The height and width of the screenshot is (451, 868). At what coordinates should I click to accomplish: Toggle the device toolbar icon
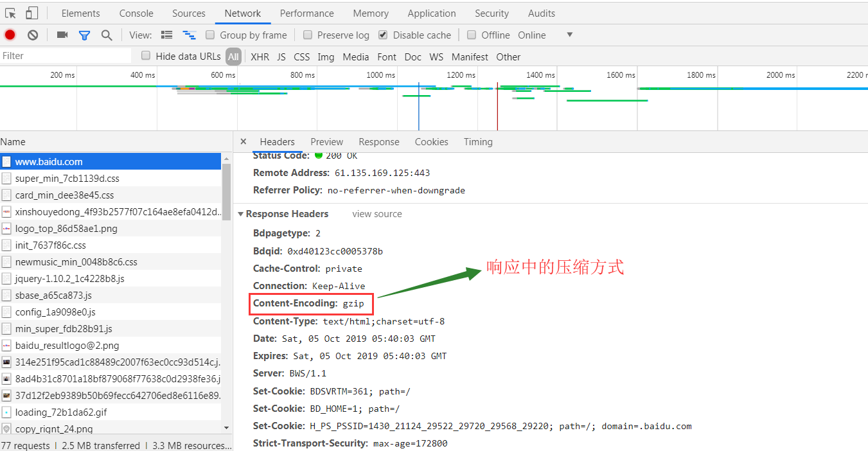click(x=31, y=13)
